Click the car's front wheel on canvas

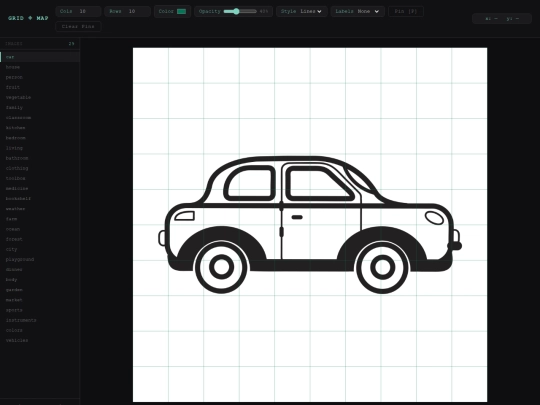pos(382,267)
